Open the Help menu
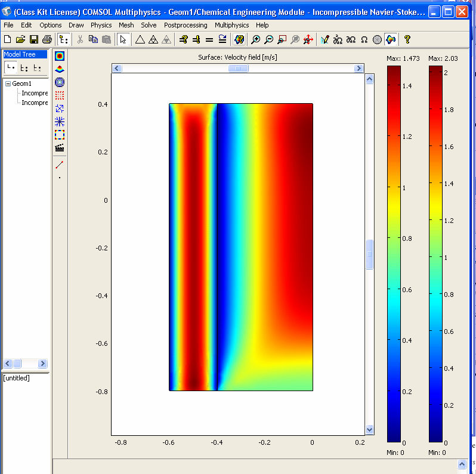Screen dimensions: 476x474 (x=262, y=25)
